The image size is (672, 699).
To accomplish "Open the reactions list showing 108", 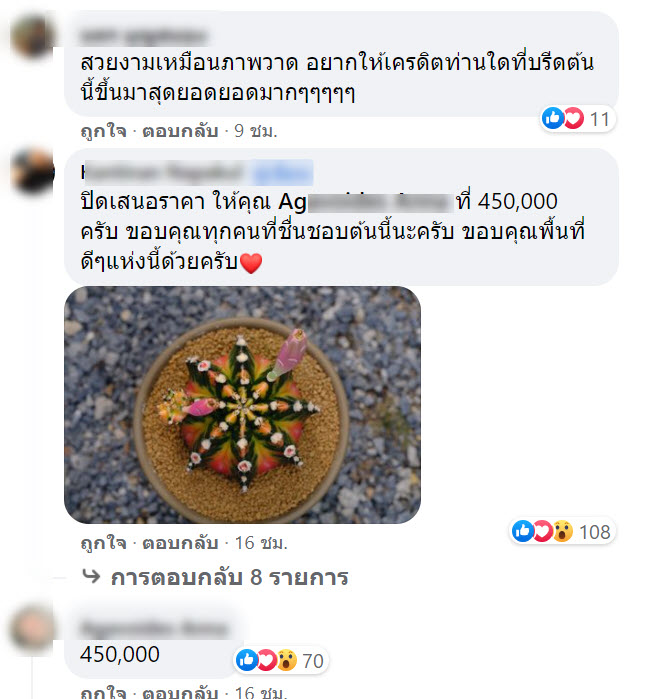I will click(x=562, y=531).
